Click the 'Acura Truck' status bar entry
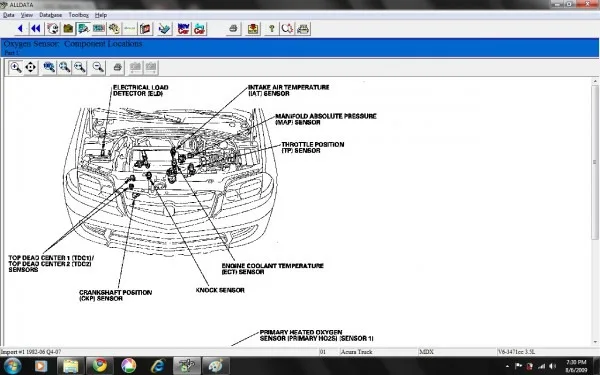Viewport: 600px width, 375px height. (356, 352)
